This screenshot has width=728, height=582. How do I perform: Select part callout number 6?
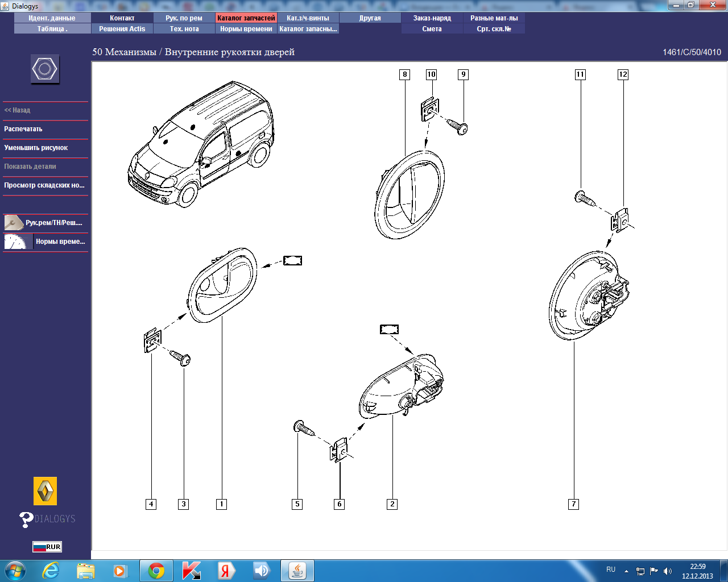[x=340, y=504]
